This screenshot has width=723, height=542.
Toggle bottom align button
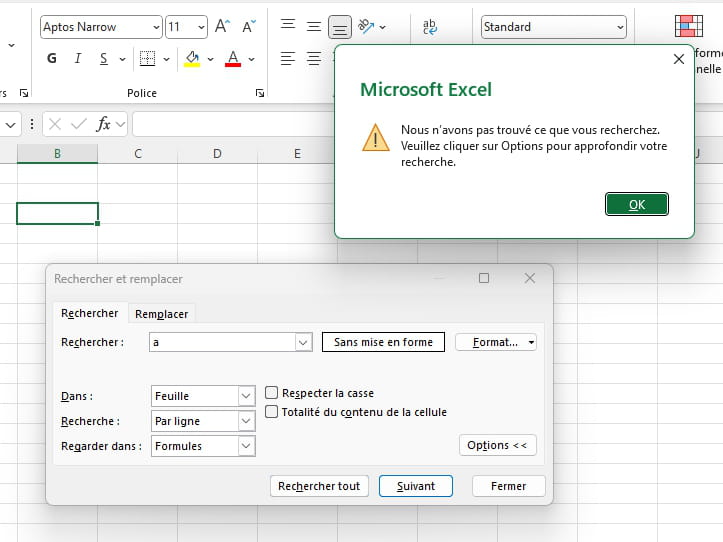point(340,27)
